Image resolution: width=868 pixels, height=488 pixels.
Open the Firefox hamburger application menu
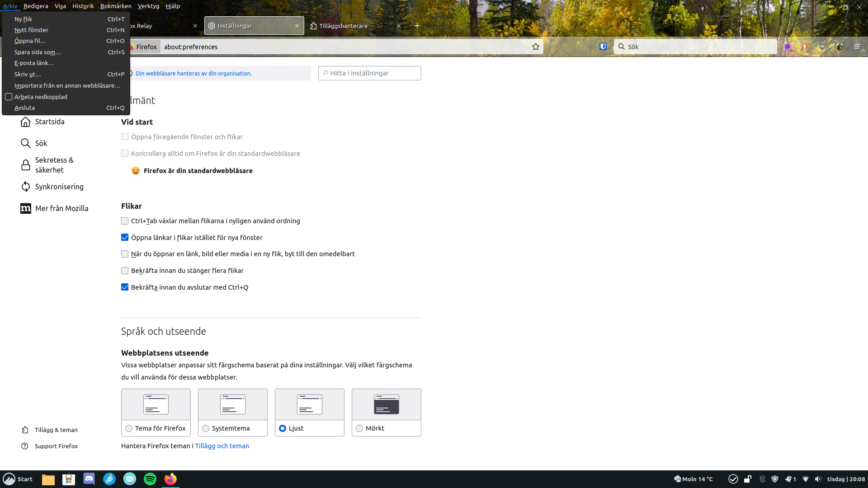point(856,47)
